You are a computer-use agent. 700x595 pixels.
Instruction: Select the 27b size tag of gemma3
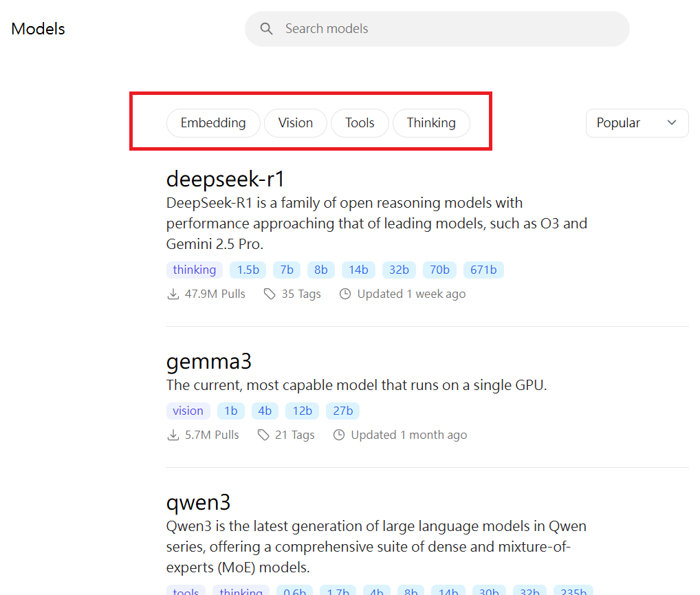coord(343,411)
